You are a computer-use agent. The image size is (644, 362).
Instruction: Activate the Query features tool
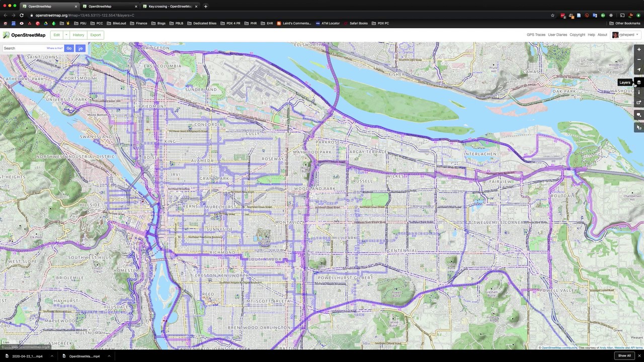(638, 127)
